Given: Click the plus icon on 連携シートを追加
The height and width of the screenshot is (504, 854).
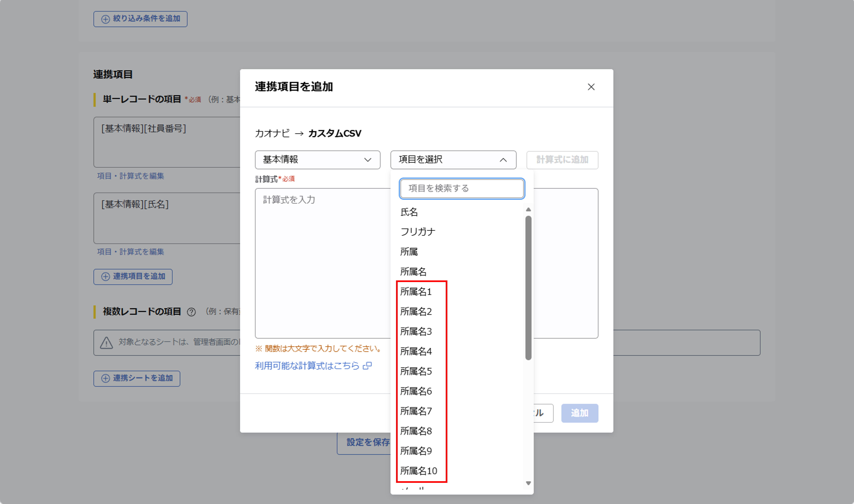Looking at the screenshot, I should point(106,378).
